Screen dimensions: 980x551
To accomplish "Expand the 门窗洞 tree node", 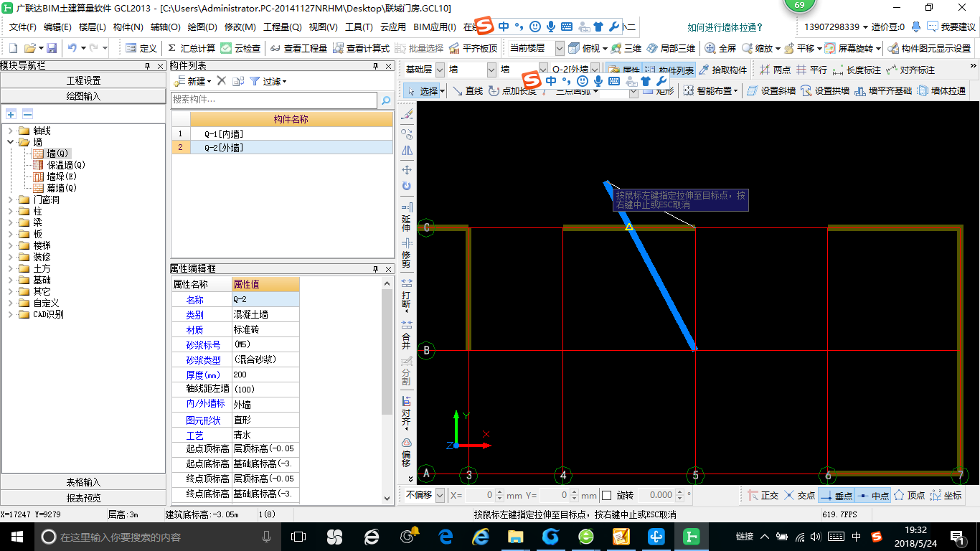I will point(11,199).
